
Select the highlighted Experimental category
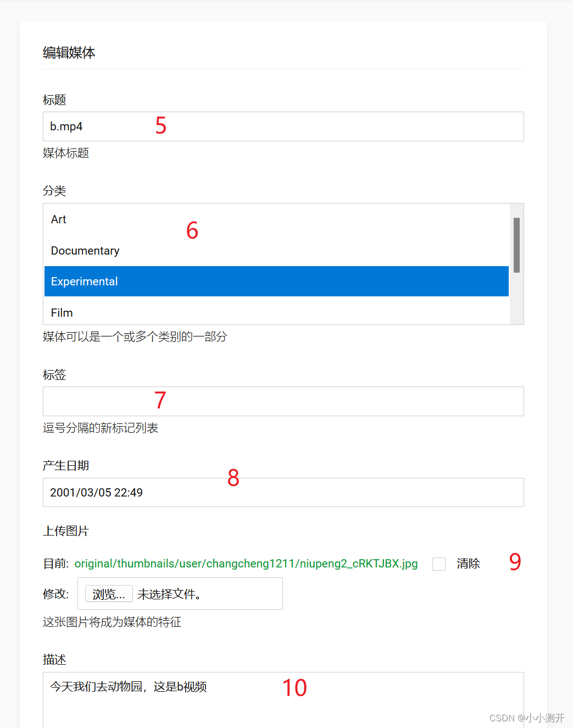(276, 282)
